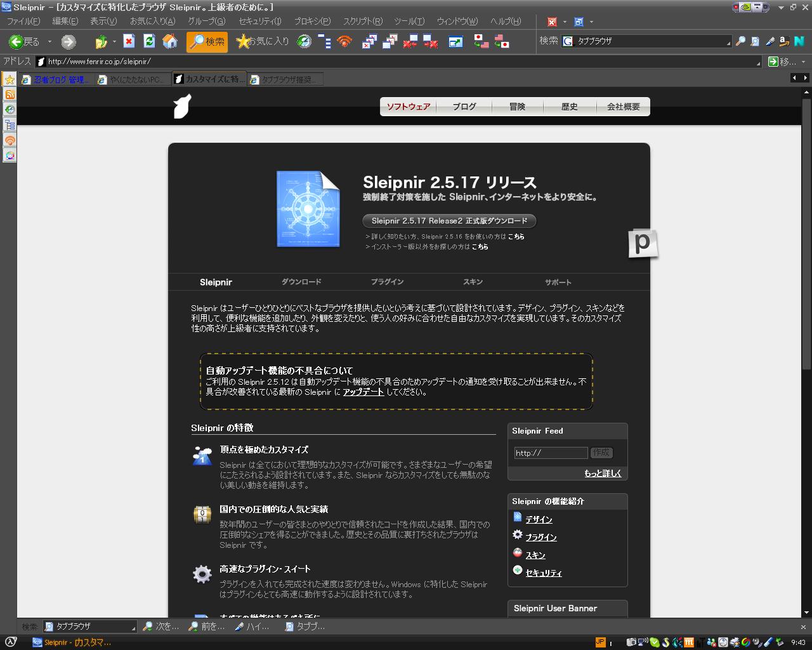
Task: Click the colorful disc icon in sidebar
Action: click(x=10, y=156)
